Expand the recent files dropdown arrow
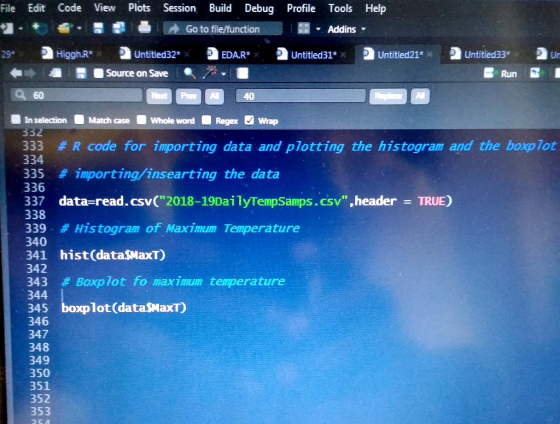 tap(79, 28)
